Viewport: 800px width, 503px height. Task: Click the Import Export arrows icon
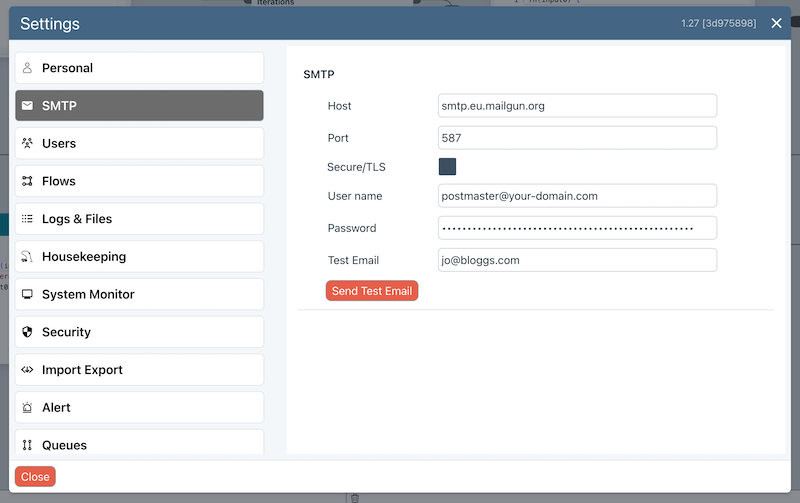(27, 370)
